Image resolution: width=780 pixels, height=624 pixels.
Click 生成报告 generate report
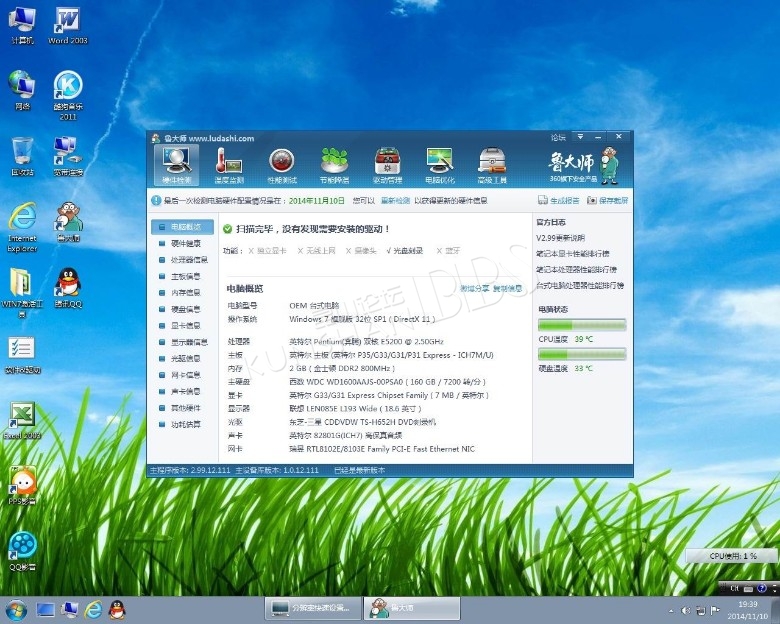(559, 201)
